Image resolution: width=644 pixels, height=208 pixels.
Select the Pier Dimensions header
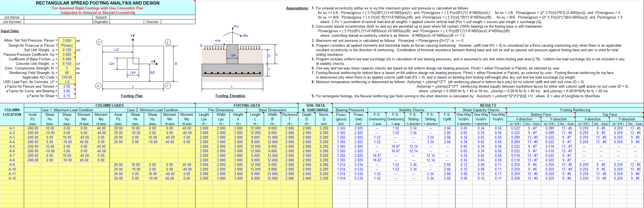pos(221,110)
